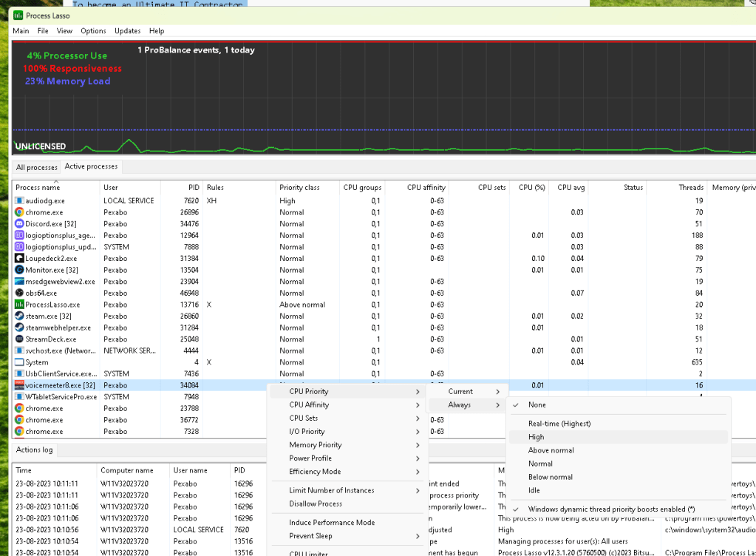Open the Prevent Sleep submenu
Image resolution: width=756 pixels, height=556 pixels.
click(346, 536)
